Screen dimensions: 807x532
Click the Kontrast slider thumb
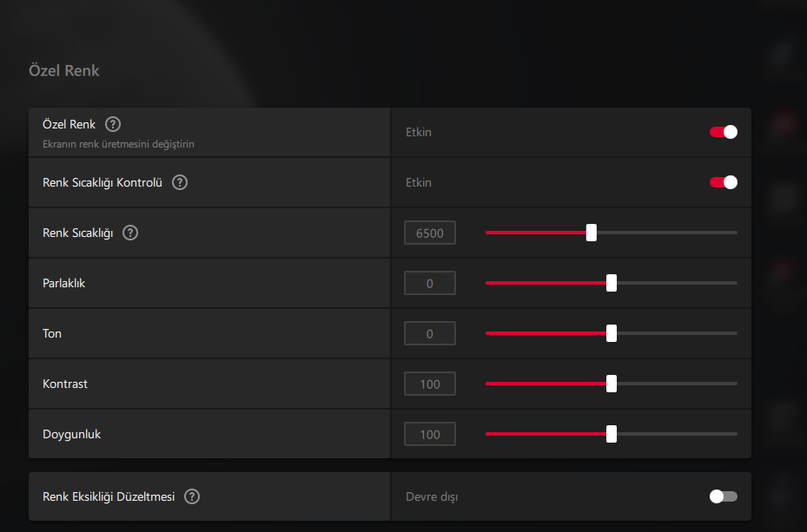[x=612, y=384]
